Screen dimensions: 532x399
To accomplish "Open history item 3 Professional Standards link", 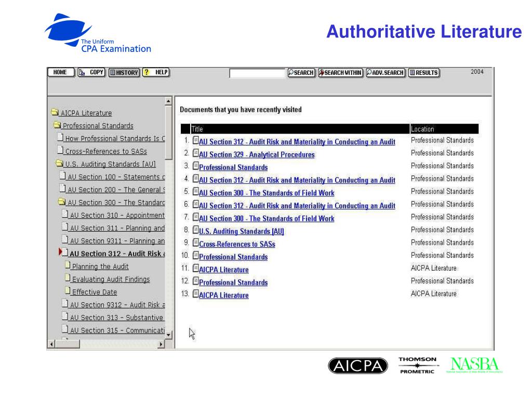I will (x=233, y=168).
